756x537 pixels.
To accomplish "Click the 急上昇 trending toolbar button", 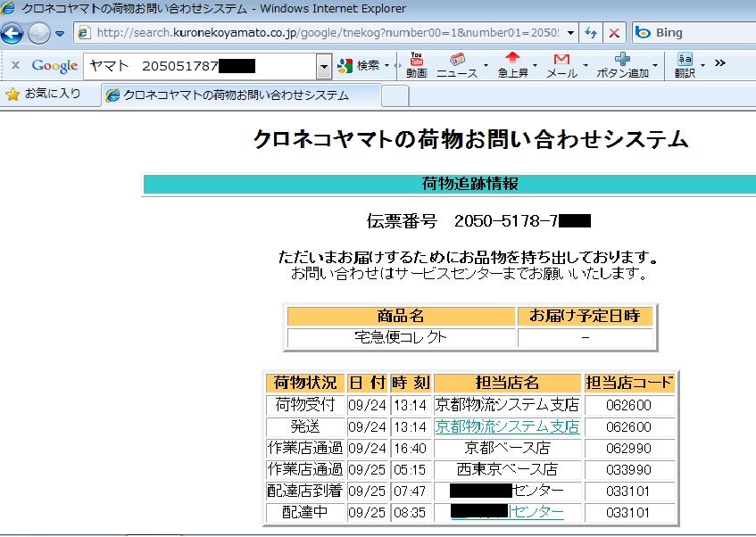I will 512,65.
